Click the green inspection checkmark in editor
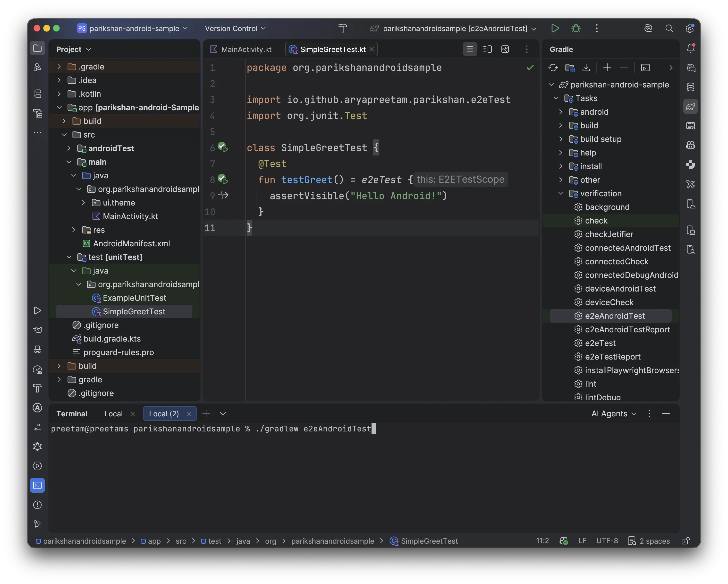The height and width of the screenshot is (584, 728). pyautogui.click(x=530, y=68)
